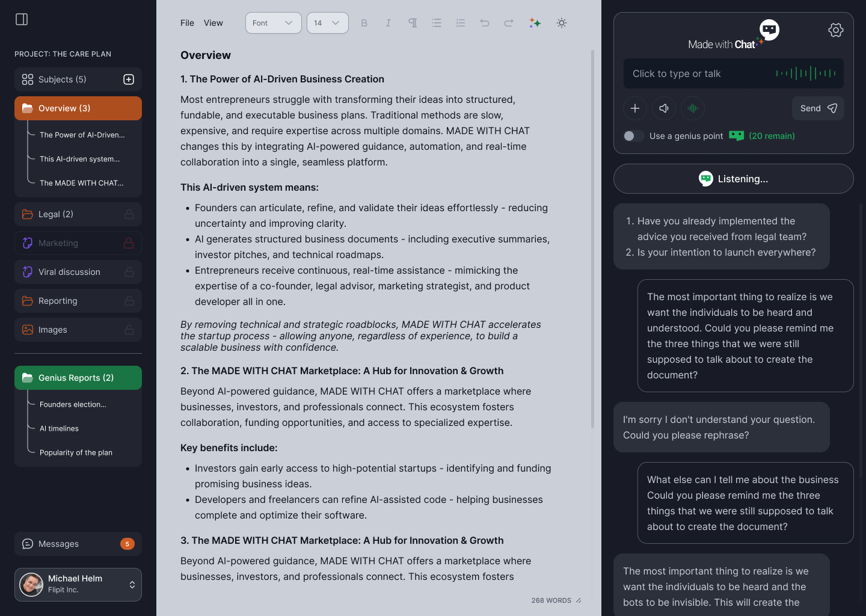The width and height of the screenshot is (866, 616).
Task: Switch theme using the sun icon
Action: point(561,23)
